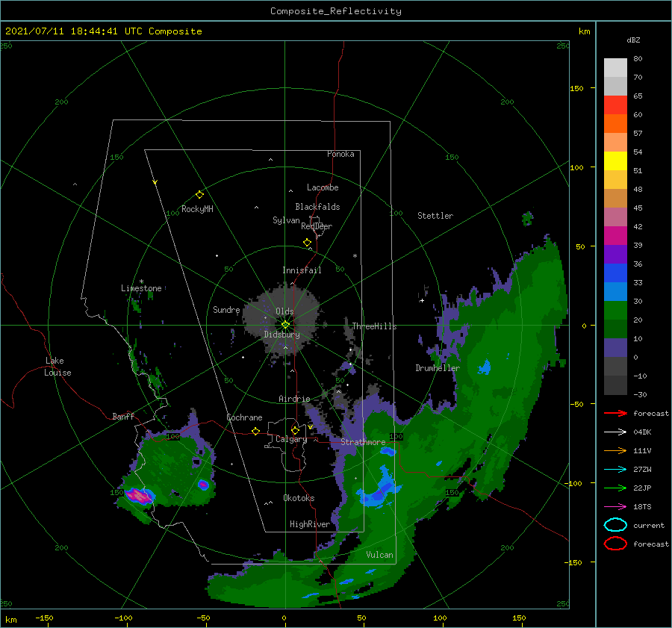Click the Limestone label

coord(141,288)
